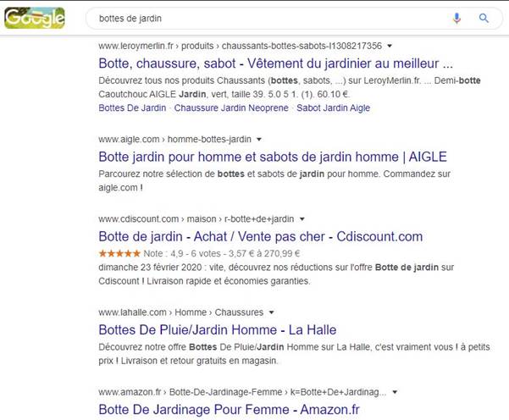This screenshot has height=420, width=509.
Task: Click the www.cdiscount.com maison breadcrumb URL
Action: 196,219
